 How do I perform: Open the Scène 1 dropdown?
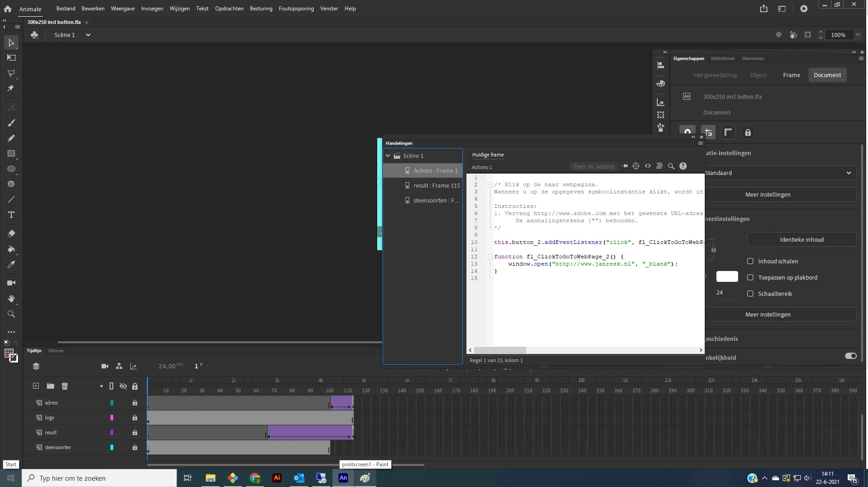[88, 35]
